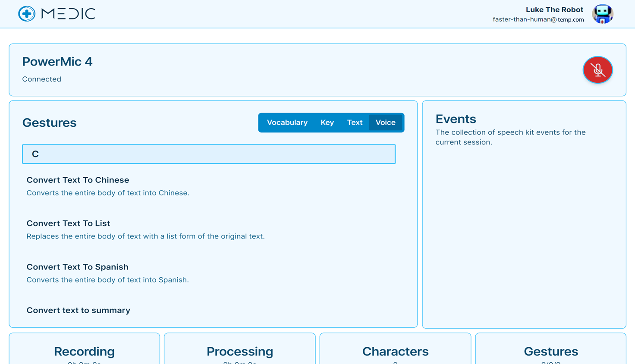The image size is (635, 364).
Task: Switch to the Text tab
Action: (x=355, y=122)
